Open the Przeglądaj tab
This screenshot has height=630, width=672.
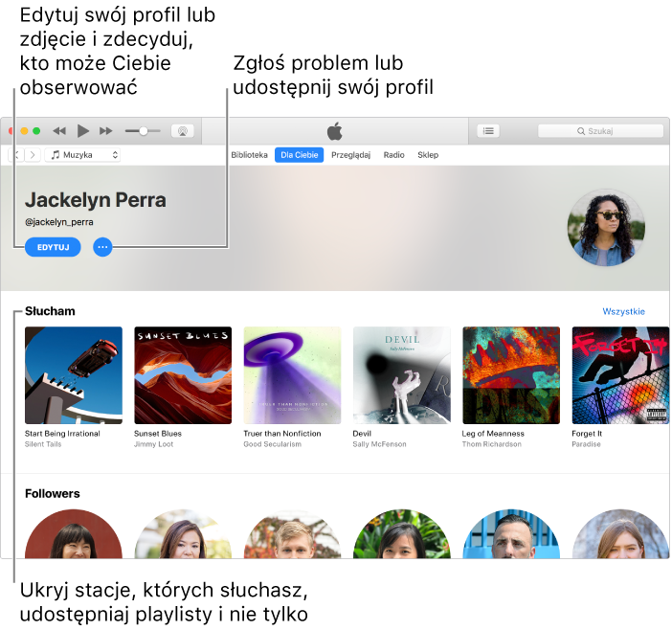(350, 155)
